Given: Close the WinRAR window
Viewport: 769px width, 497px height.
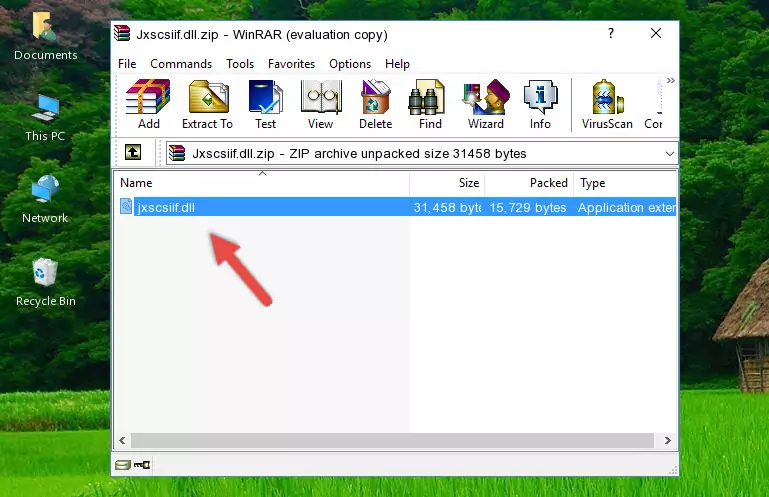Looking at the screenshot, I should point(656,33).
